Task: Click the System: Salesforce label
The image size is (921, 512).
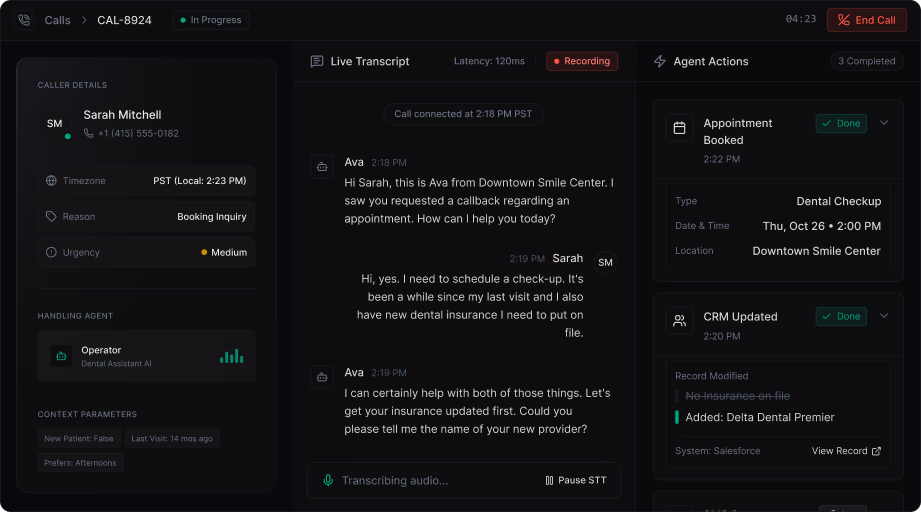Action: 718,451
